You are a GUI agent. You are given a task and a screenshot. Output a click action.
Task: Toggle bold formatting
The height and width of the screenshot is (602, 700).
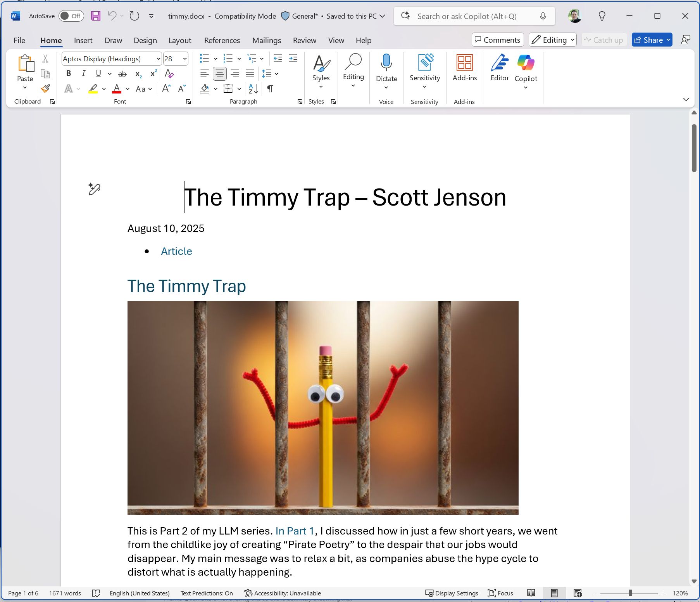pyautogui.click(x=69, y=73)
